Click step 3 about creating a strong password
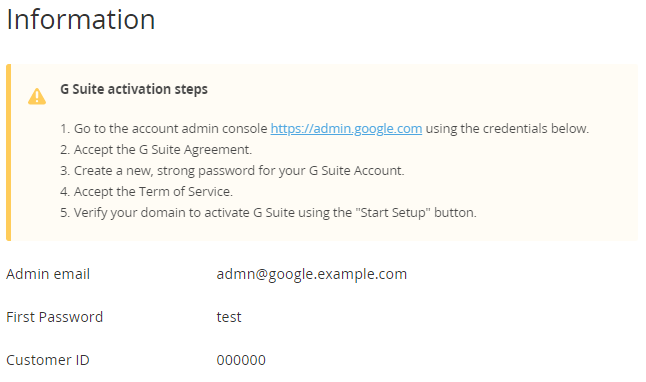 [232, 171]
